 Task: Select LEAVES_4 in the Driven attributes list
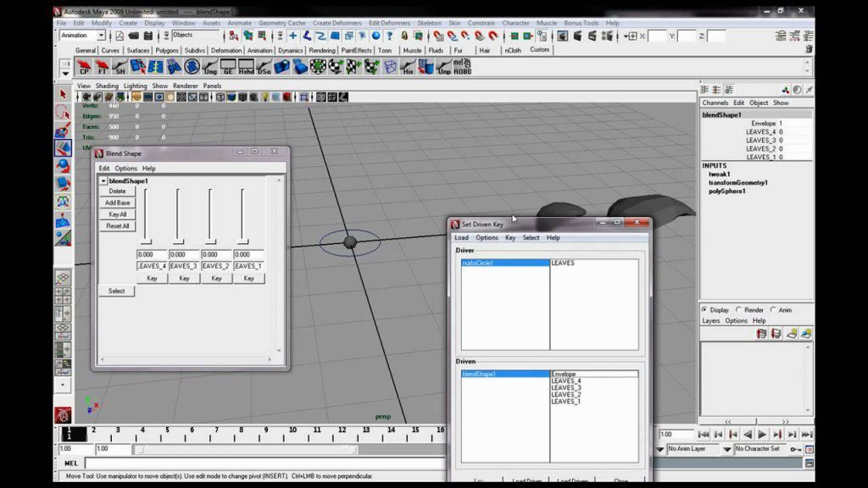point(565,380)
